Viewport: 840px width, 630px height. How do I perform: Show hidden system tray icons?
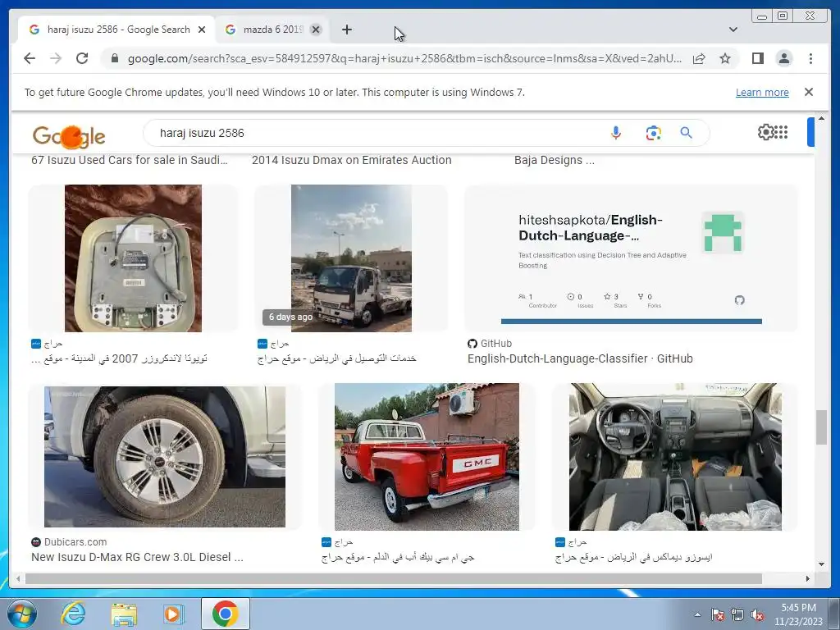tap(697, 615)
